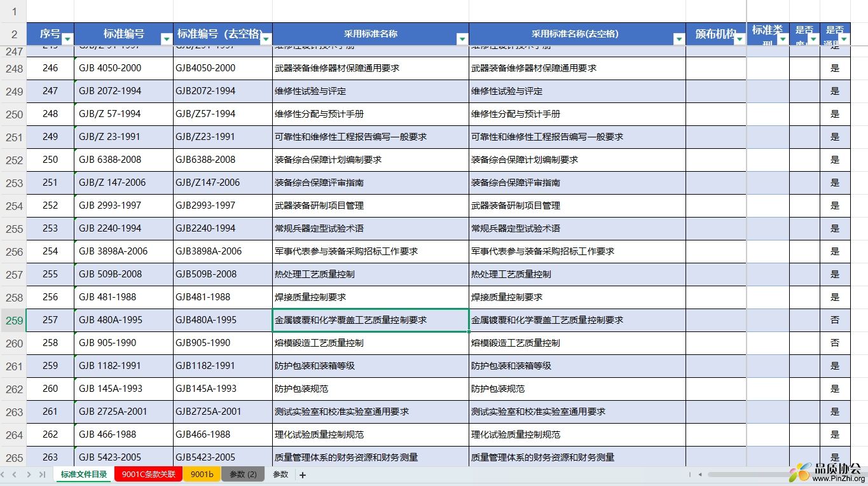Open the 颁布机构 column filter dropdown
868x486 pixels.
[x=740, y=39]
